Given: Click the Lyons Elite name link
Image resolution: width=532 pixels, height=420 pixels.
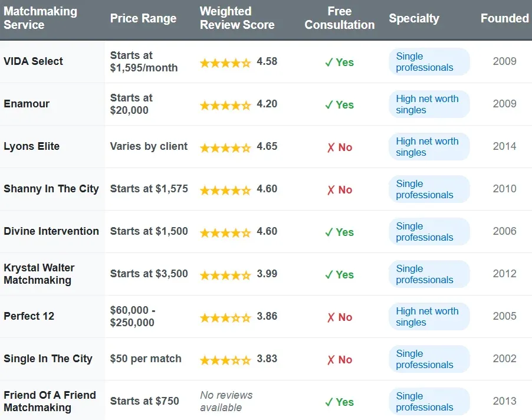Looking at the screenshot, I should coord(31,146).
